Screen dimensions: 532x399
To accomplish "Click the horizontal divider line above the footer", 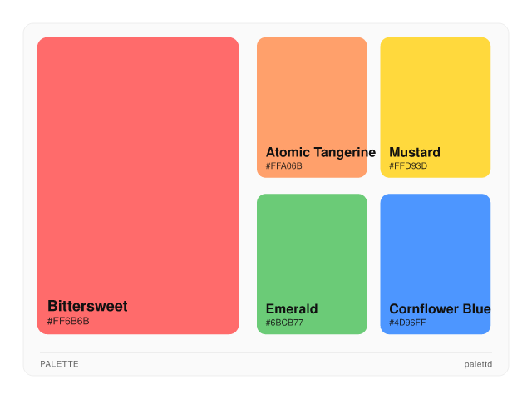I will tap(266, 352).
